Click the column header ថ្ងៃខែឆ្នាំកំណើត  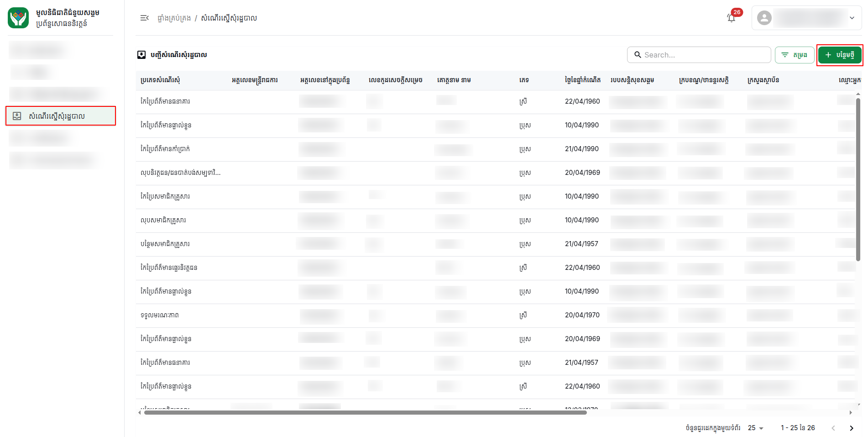pyautogui.click(x=583, y=80)
